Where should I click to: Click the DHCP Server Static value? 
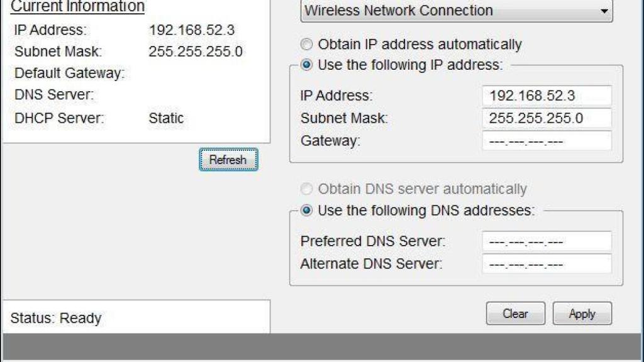click(166, 118)
